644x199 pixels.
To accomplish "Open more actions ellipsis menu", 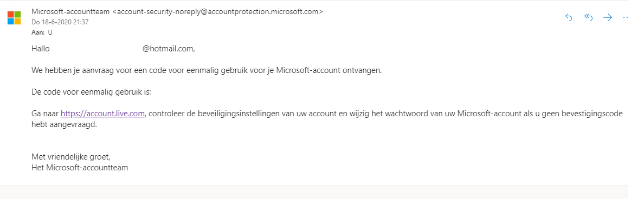I will click(x=626, y=18).
